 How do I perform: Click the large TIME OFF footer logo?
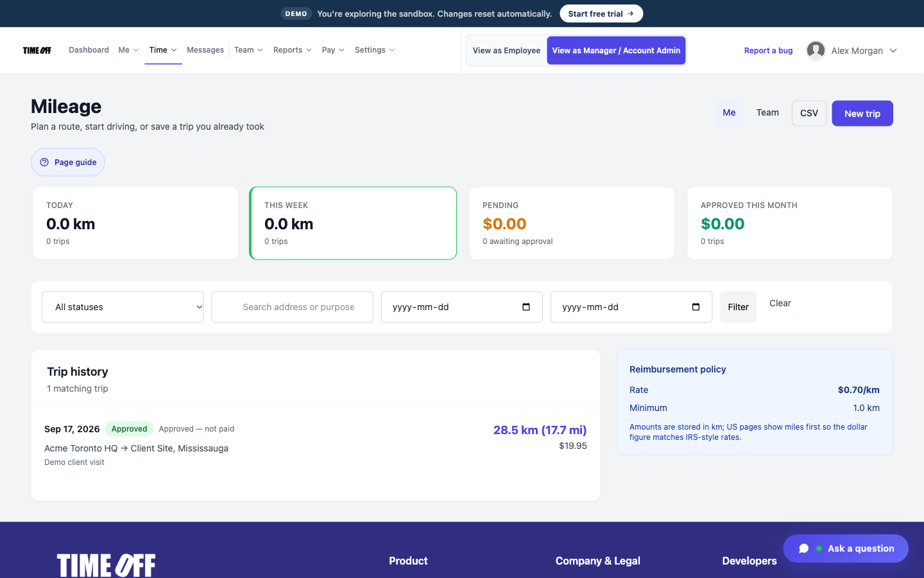[x=107, y=565]
